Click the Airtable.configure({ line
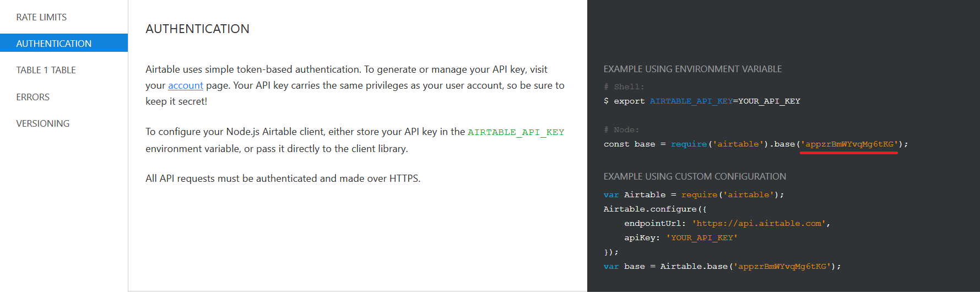Image resolution: width=980 pixels, height=292 pixels. pos(655,209)
